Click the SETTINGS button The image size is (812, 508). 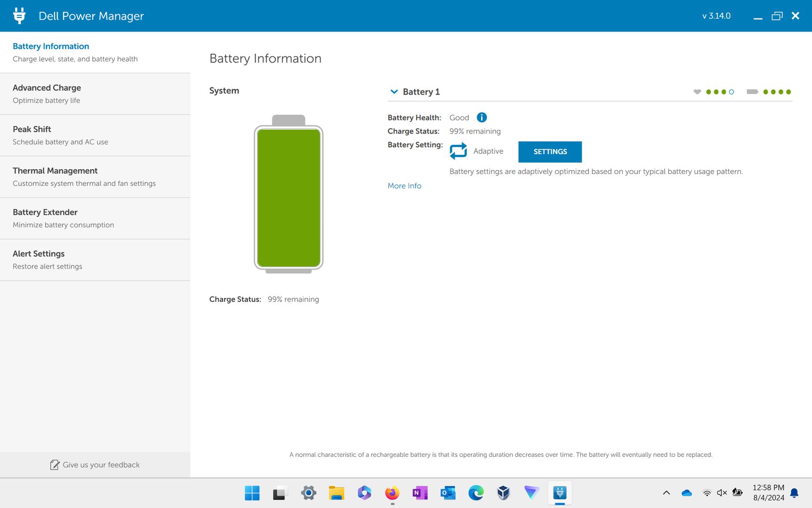[550, 151]
